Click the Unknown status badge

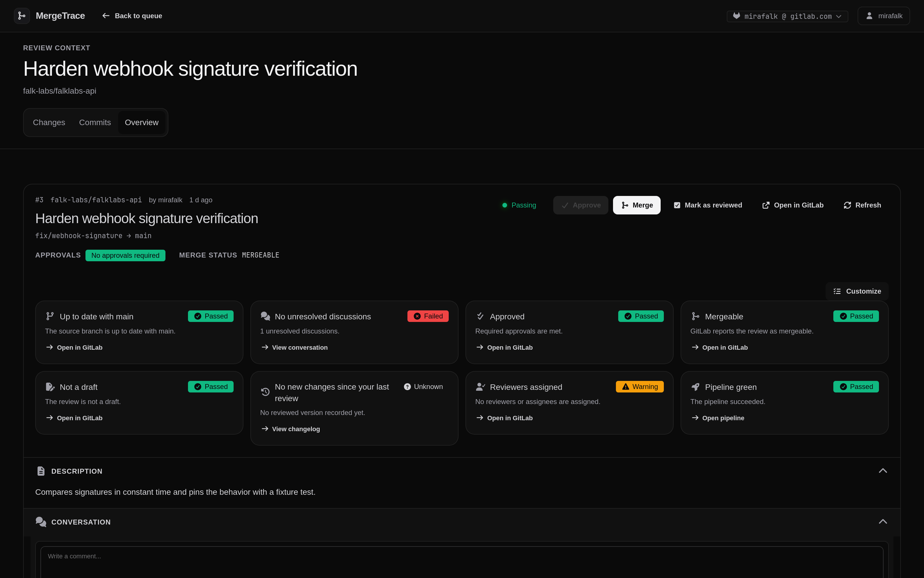pos(423,386)
